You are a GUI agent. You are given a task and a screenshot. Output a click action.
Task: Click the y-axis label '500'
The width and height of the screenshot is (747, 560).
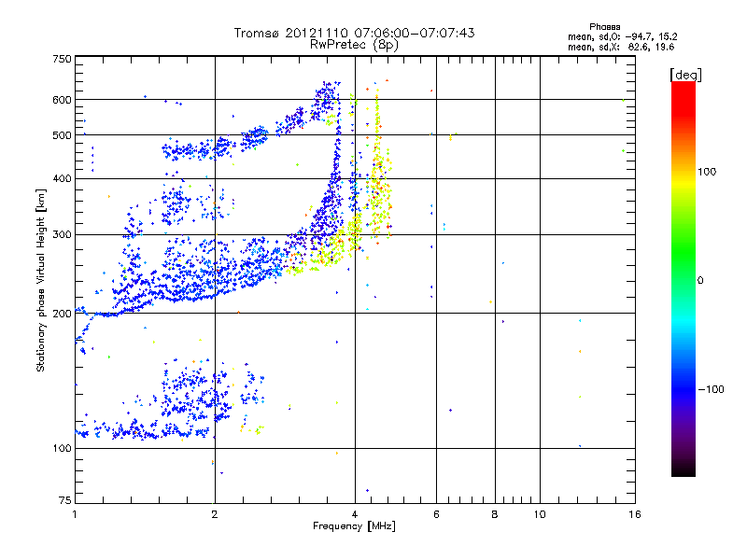(62, 135)
